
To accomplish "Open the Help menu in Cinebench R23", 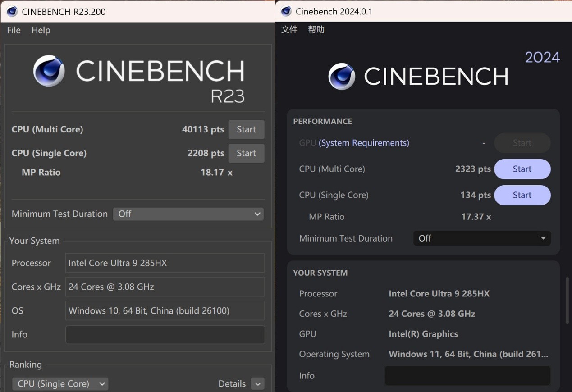I will click(41, 30).
